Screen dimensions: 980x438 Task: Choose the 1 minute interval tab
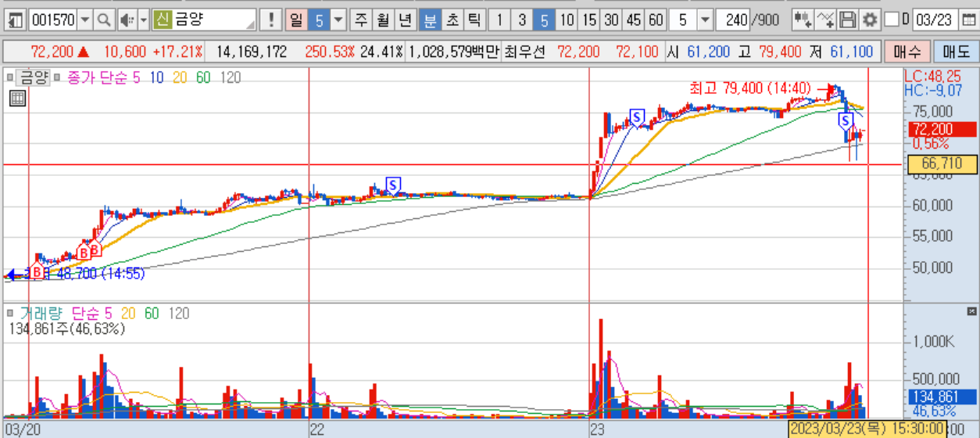pyautogui.click(x=501, y=20)
